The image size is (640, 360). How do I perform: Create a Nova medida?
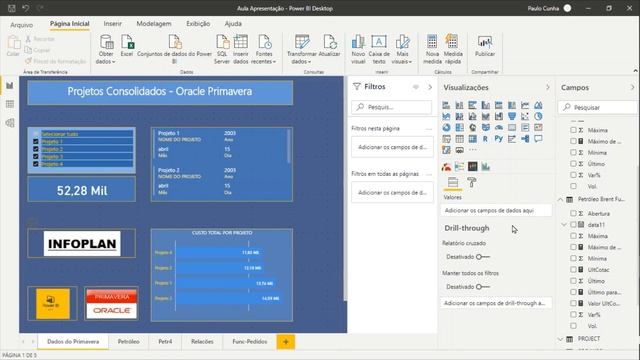432,49
